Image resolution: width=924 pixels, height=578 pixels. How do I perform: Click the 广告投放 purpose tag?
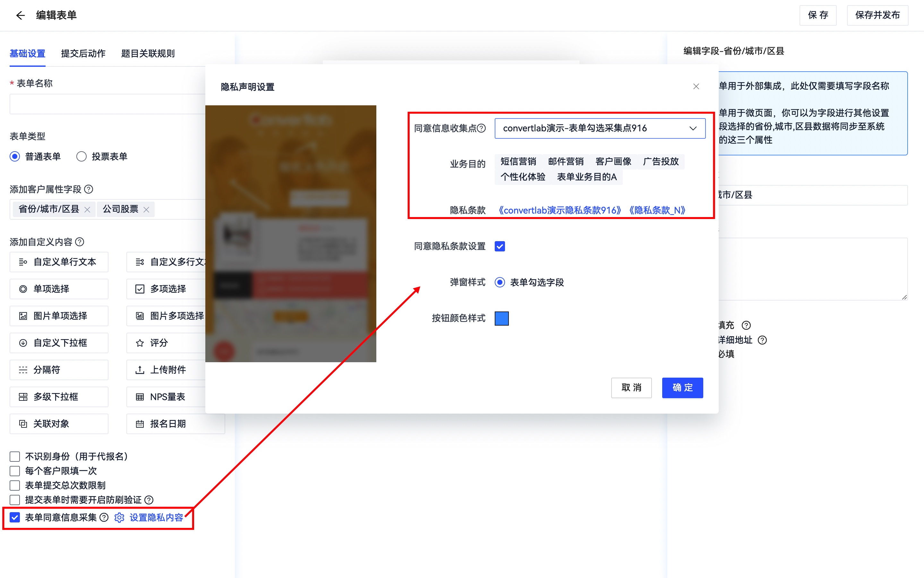661,162
